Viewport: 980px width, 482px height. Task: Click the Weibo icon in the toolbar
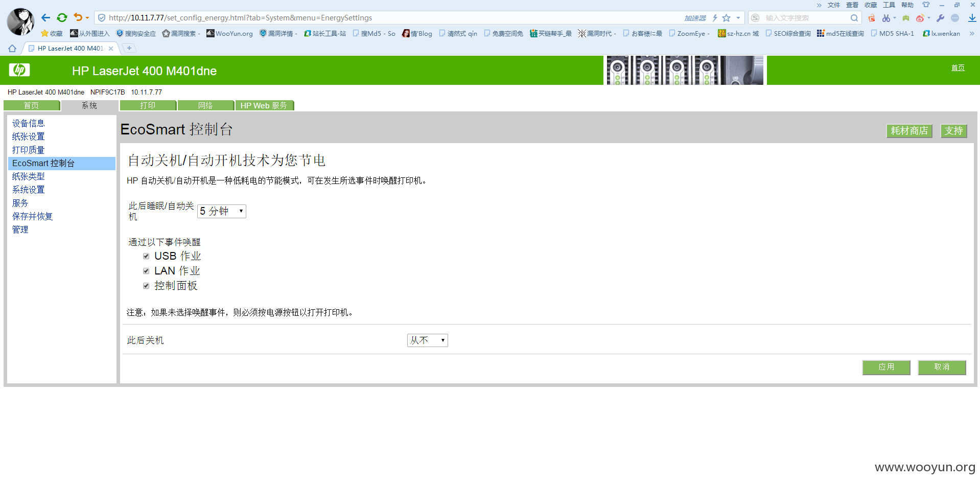tap(920, 18)
